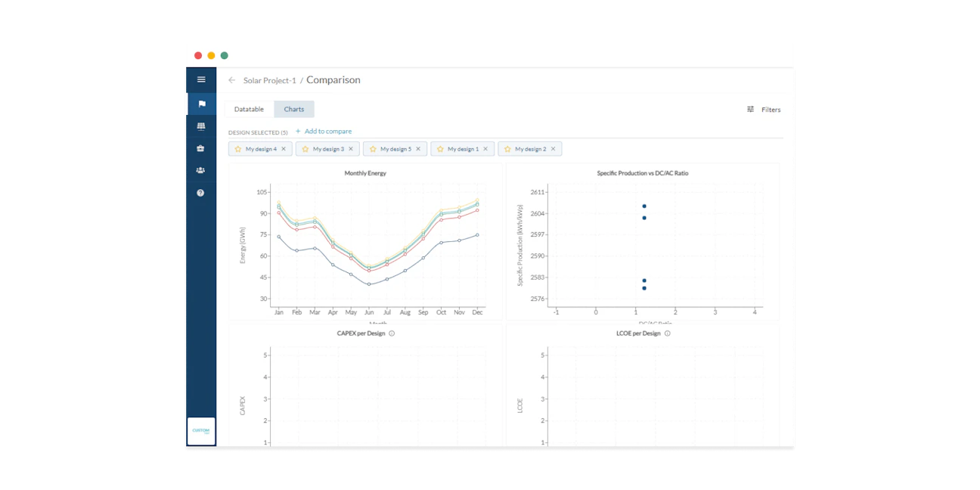Remove My design 5 from comparison

[x=418, y=149]
